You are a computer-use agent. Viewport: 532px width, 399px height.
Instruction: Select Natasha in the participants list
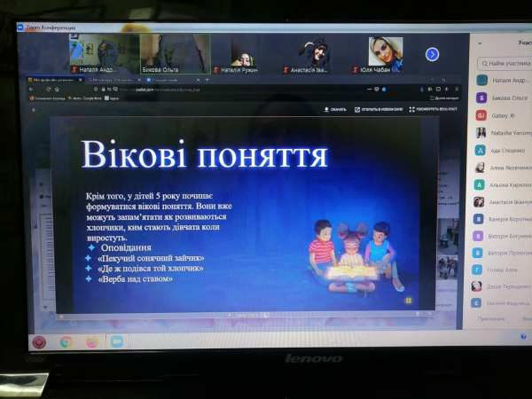click(x=502, y=133)
